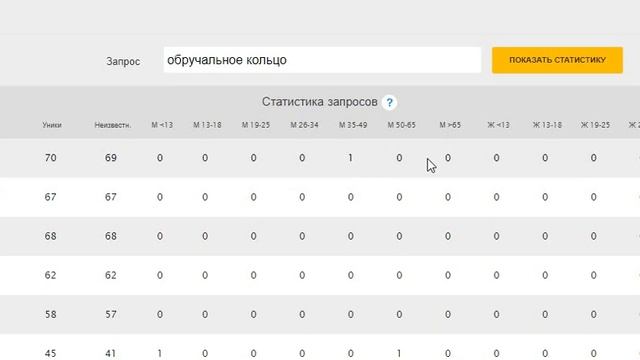
Task: Click the Уники value 68
Action: (51, 236)
